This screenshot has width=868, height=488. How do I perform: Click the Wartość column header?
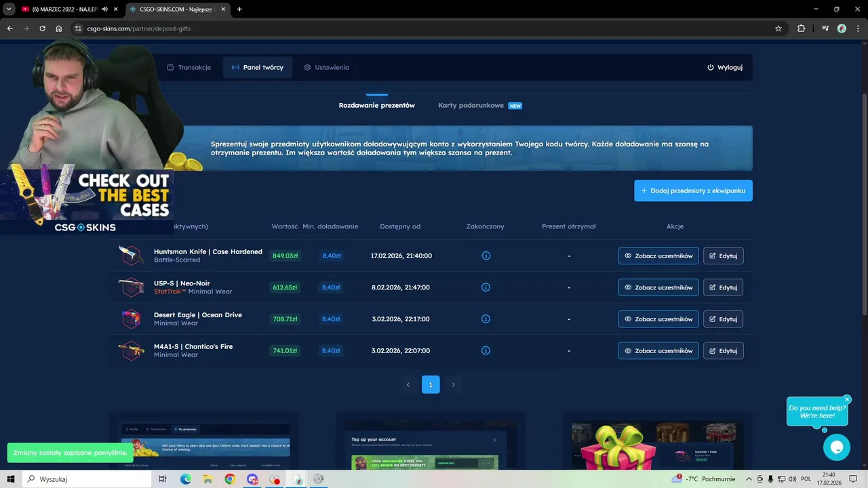click(285, 226)
